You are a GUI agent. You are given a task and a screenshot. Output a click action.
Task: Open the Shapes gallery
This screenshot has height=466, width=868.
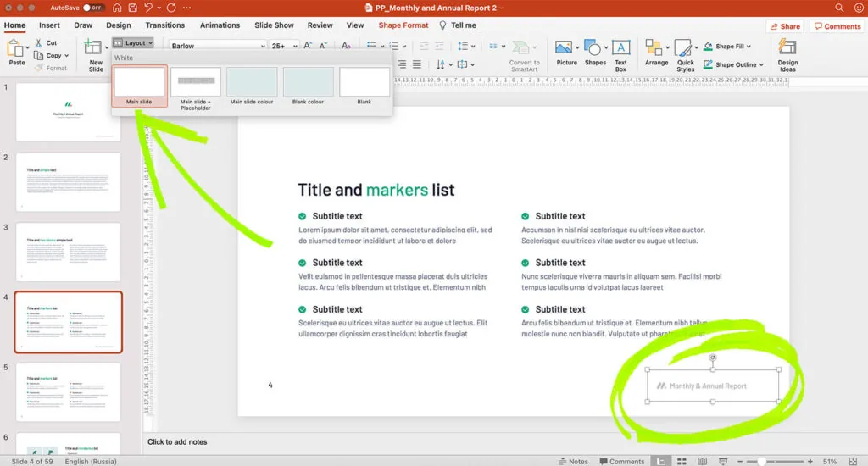595,53
